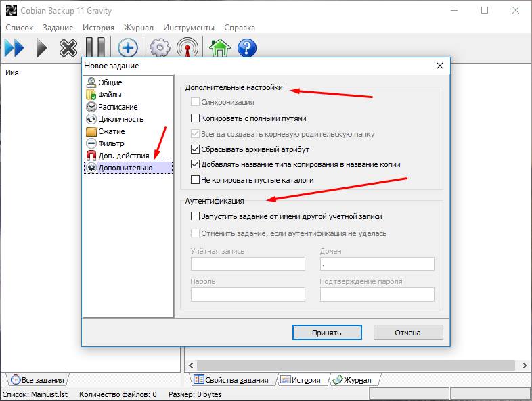Image resolution: width=532 pixels, height=401 pixels.
Task: Enable Запустить задание от имени другой учётной записи
Action: click(195, 216)
